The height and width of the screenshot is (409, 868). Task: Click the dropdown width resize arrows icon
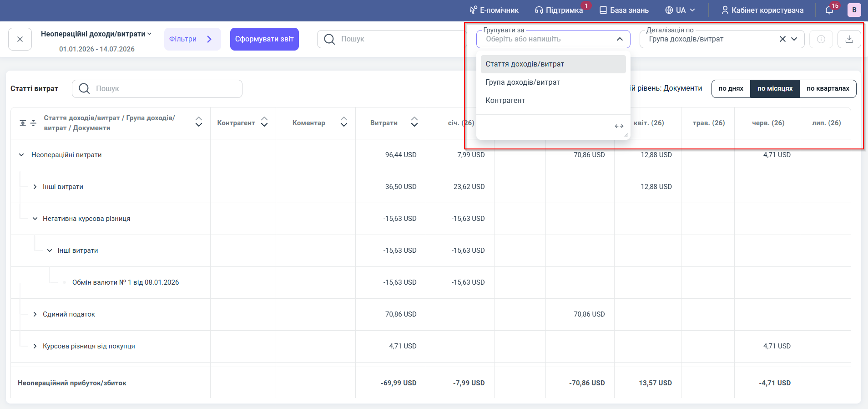pos(619,126)
